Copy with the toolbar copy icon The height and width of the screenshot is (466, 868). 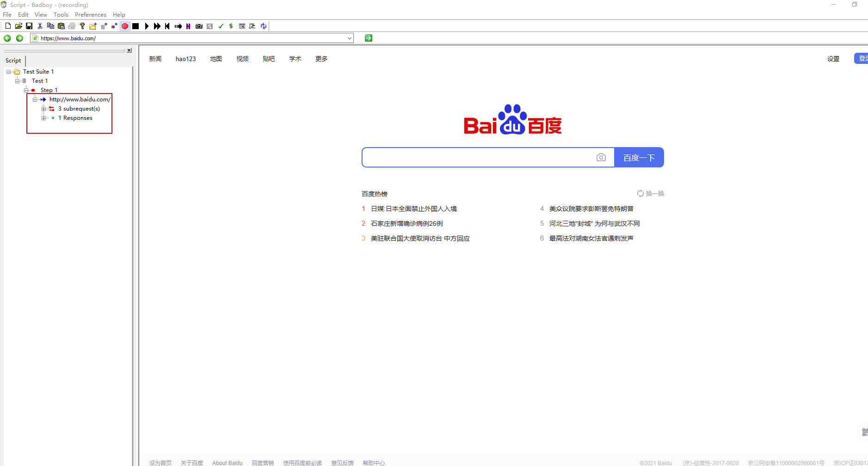point(50,26)
